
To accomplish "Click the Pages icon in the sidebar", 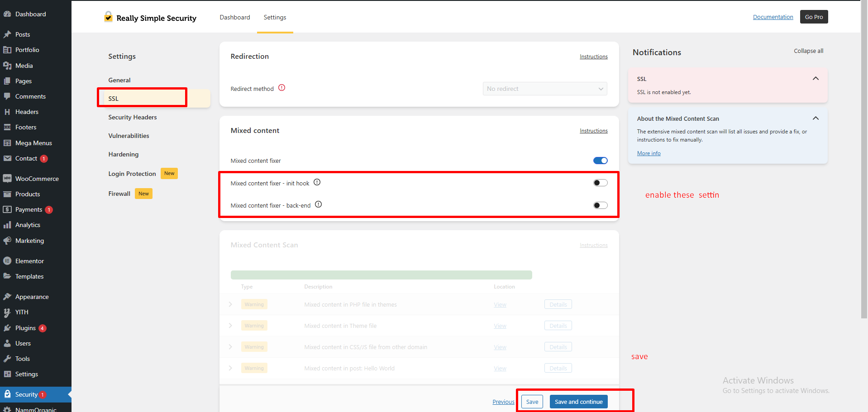I will click(x=7, y=81).
